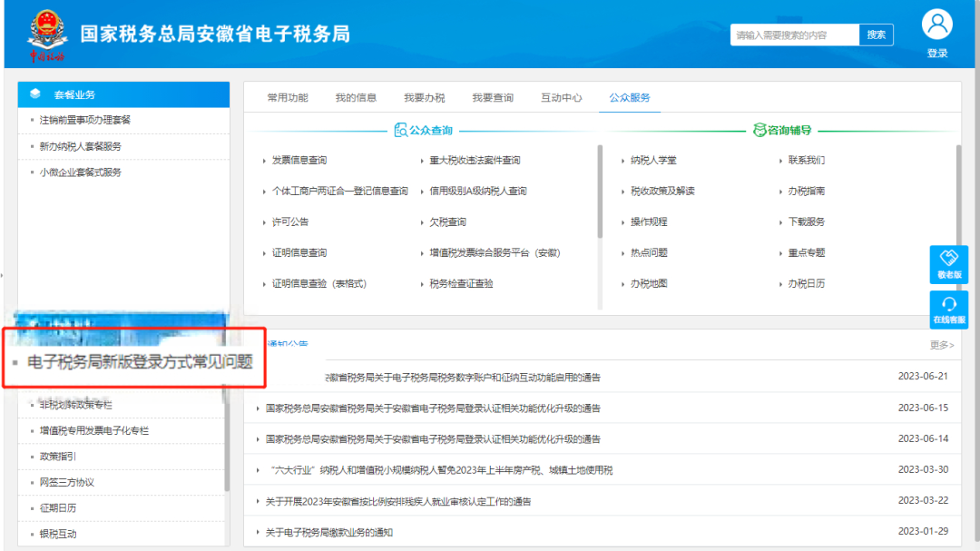Open the 操作规程 link
Image resolution: width=980 pixels, height=551 pixels.
(x=649, y=222)
